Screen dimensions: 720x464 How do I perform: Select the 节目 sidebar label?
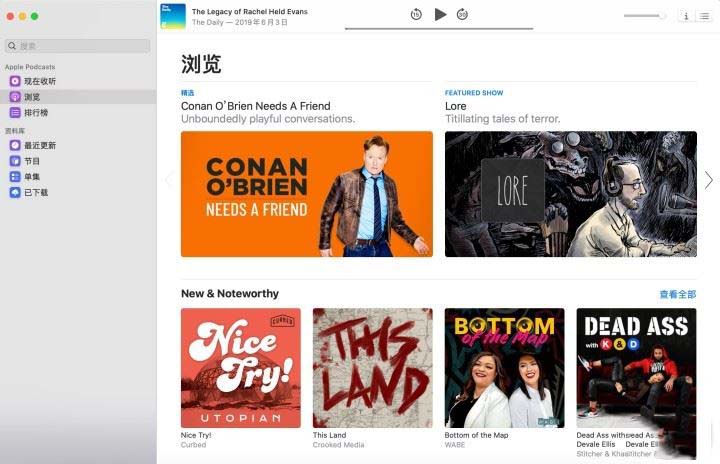tap(32, 161)
